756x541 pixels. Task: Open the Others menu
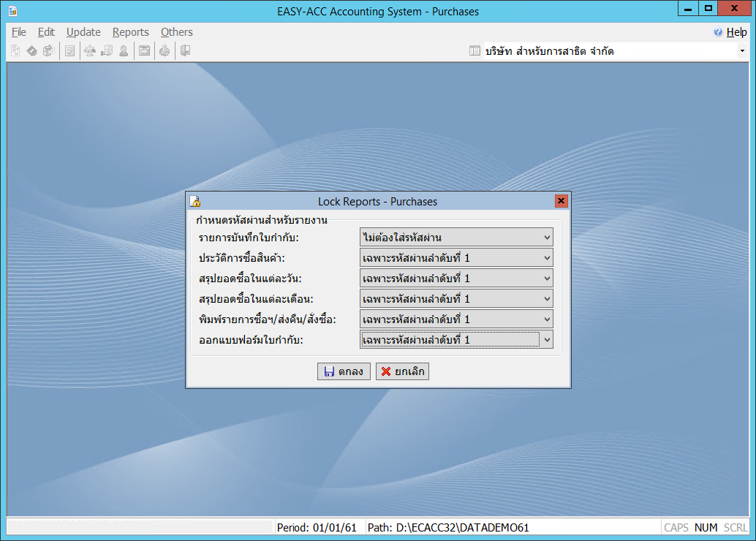pos(176,32)
